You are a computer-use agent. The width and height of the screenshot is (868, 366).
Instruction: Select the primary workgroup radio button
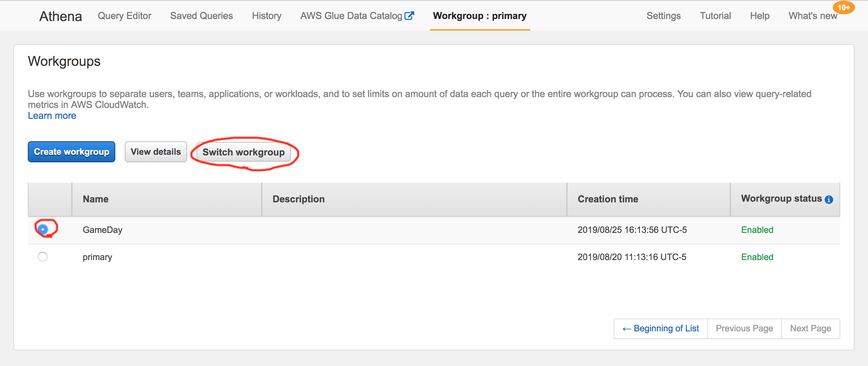click(43, 257)
